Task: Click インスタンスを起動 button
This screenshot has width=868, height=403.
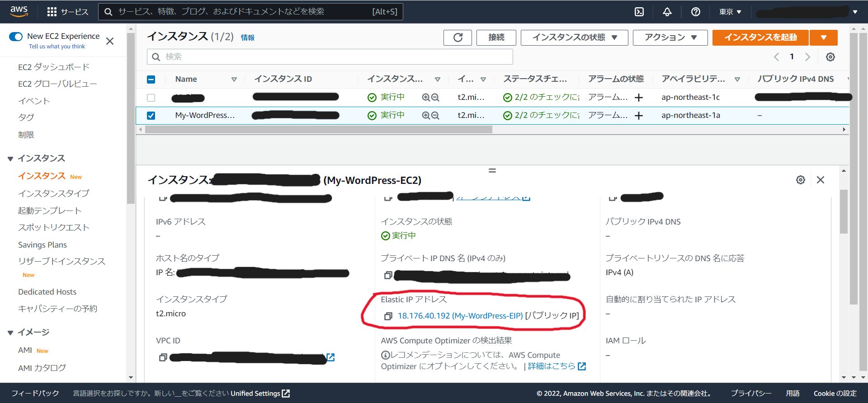Action: coord(760,37)
